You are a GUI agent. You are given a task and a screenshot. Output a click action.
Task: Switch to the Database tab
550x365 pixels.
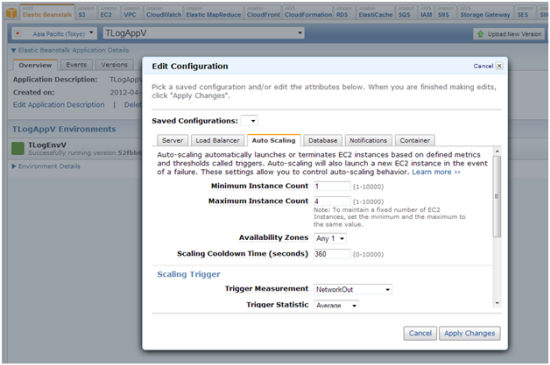point(323,141)
